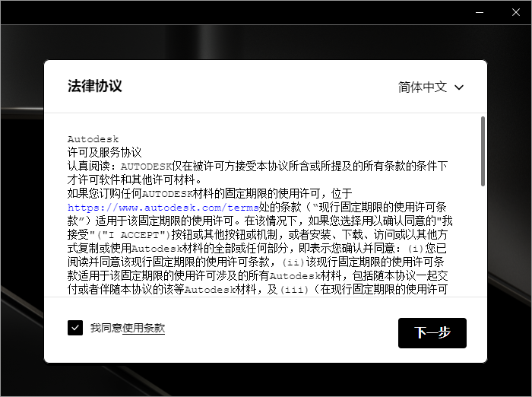This screenshot has height=397, width=532.
Task: Click the 法律协议 dialog heading
Action: (x=94, y=86)
